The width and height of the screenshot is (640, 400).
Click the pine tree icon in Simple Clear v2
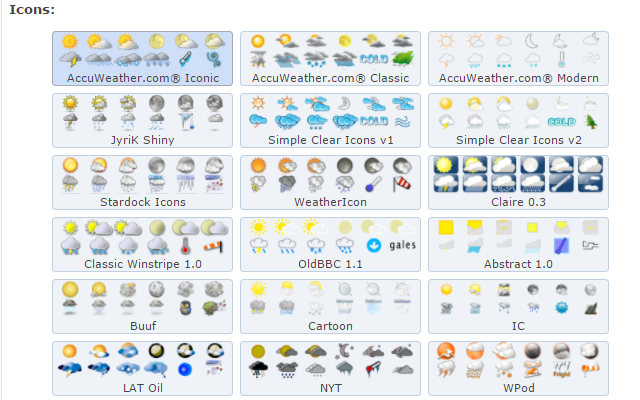pyautogui.click(x=591, y=121)
